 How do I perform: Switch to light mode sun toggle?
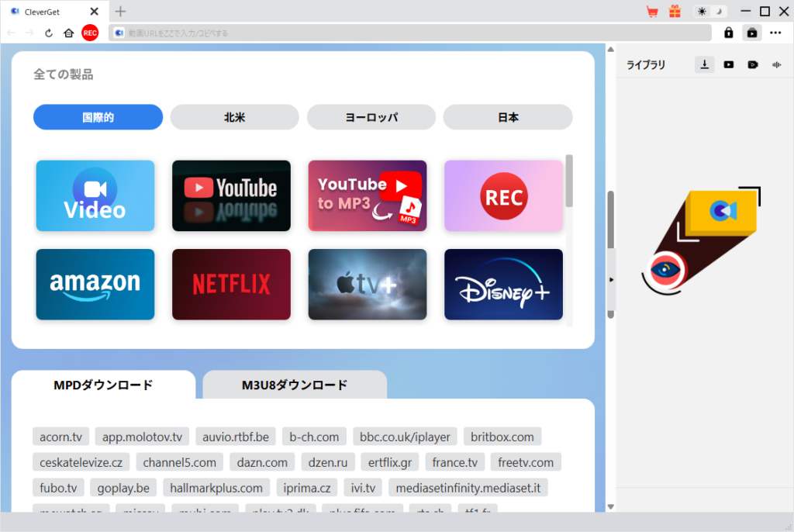tap(703, 12)
